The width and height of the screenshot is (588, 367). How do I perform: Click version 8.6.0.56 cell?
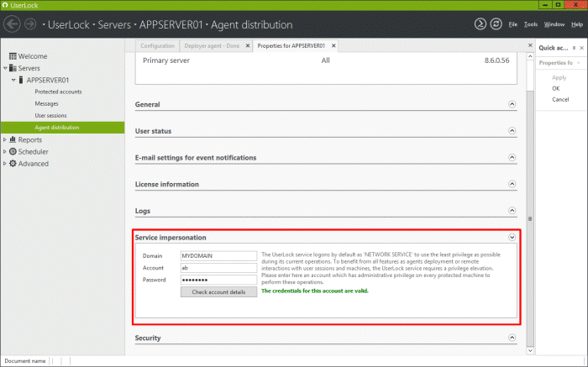point(496,60)
